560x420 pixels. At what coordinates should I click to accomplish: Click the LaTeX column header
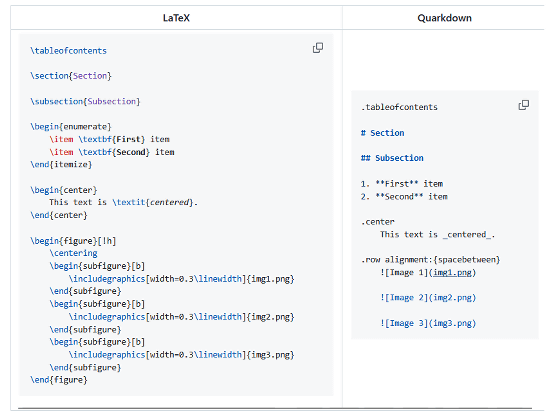176,18
